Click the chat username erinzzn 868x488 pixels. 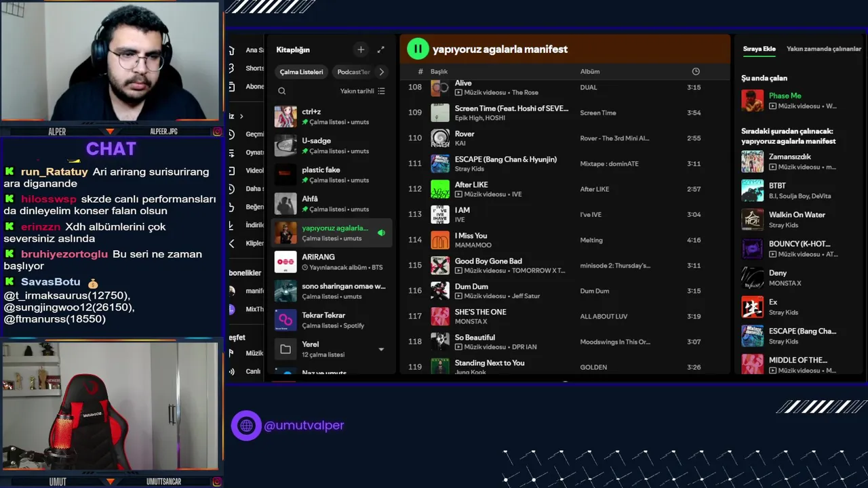coord(40,227)
